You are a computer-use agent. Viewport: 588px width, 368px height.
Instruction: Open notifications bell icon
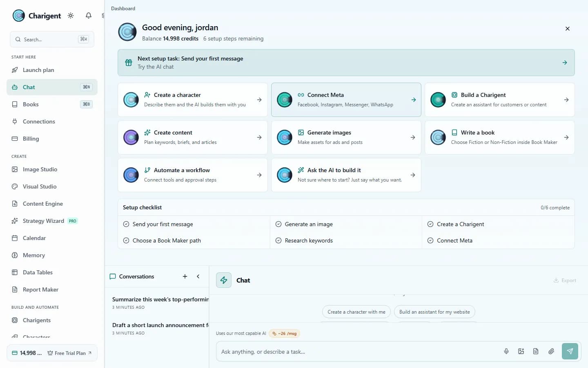(x=88, y=16)
